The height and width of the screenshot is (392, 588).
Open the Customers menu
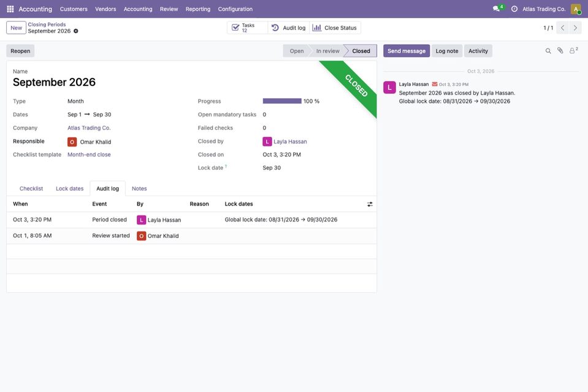click(x=74, y=9)
